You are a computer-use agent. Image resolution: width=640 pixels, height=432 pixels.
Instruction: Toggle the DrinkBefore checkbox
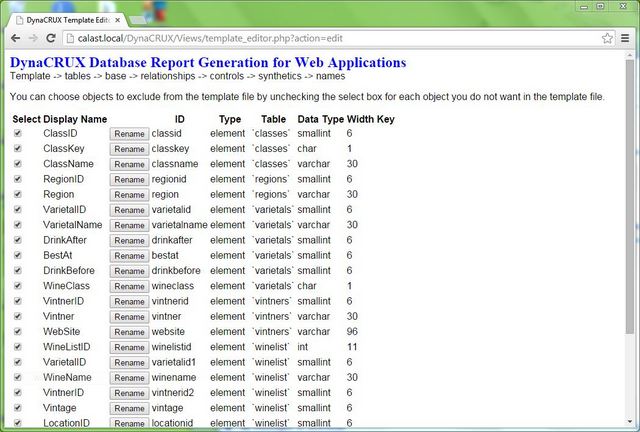coord(18,270)
